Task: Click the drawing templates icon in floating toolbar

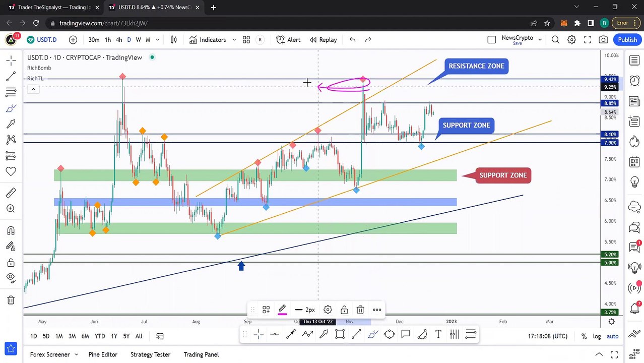Action: 266,310
